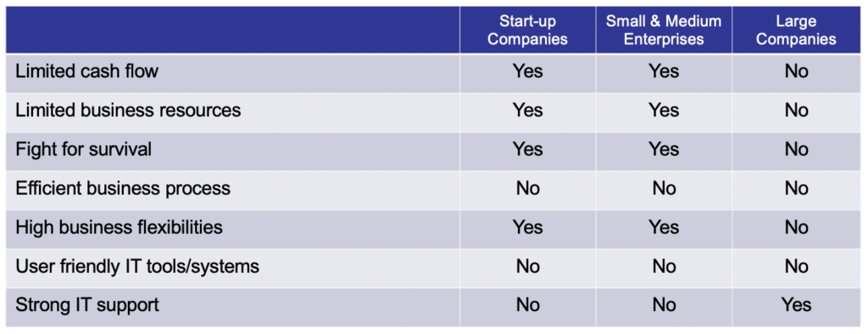The width and height of the screenshot is (868, 334).
Task: Click Yes for Limited cash flow under Start-up
Action: [527, 71]
